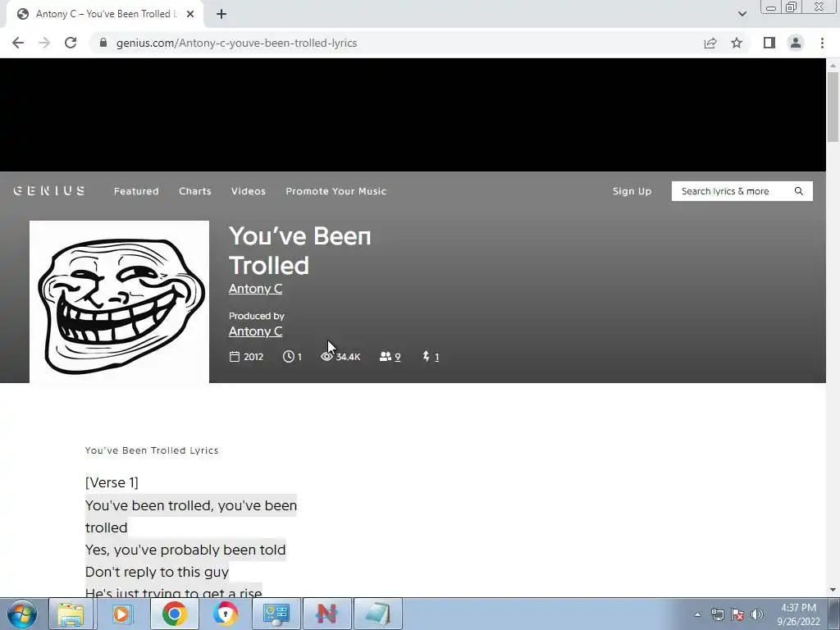This screenshot has height=630, width=840.
Task: Close the Antony C lyrics tab
Action: point(190,14)
